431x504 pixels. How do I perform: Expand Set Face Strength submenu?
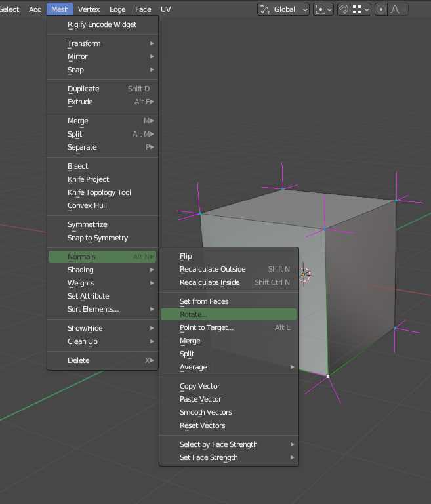click(x=229, y=457)
